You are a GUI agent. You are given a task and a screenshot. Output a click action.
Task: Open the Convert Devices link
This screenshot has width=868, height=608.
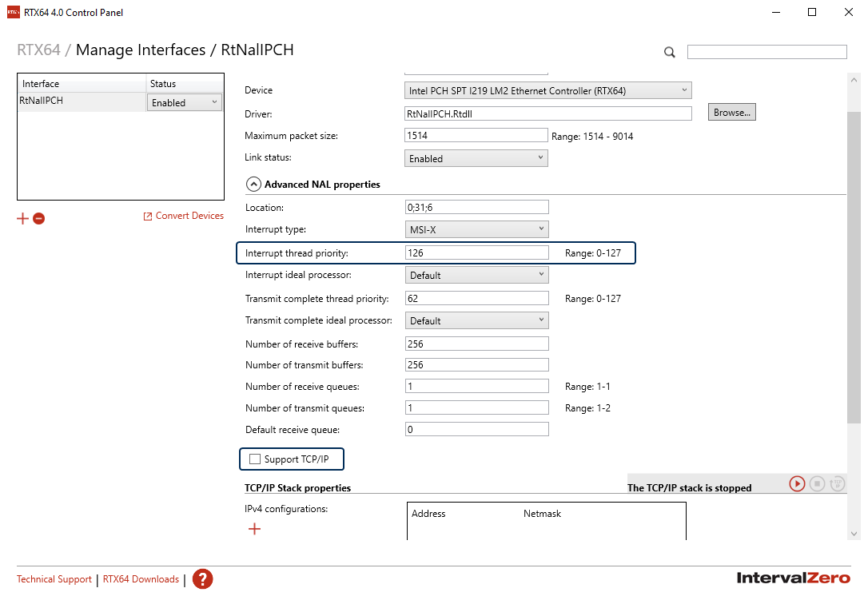click(x=189, y=216)
